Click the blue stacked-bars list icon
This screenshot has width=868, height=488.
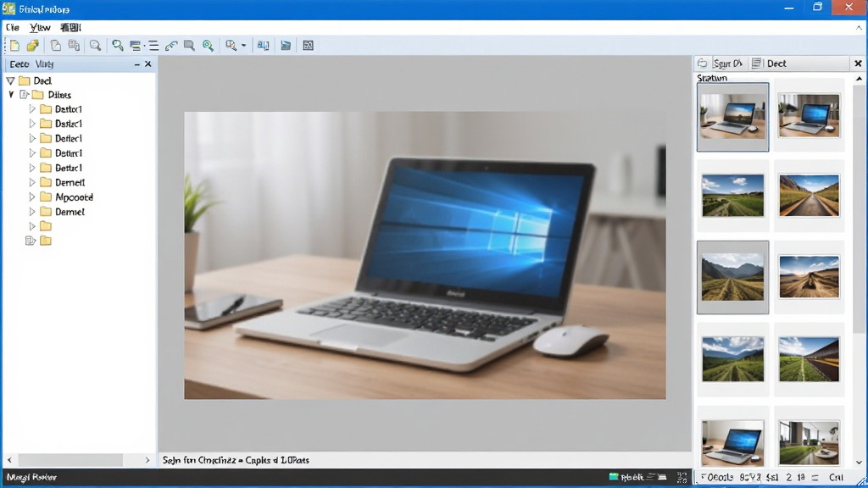coord(135,46)
